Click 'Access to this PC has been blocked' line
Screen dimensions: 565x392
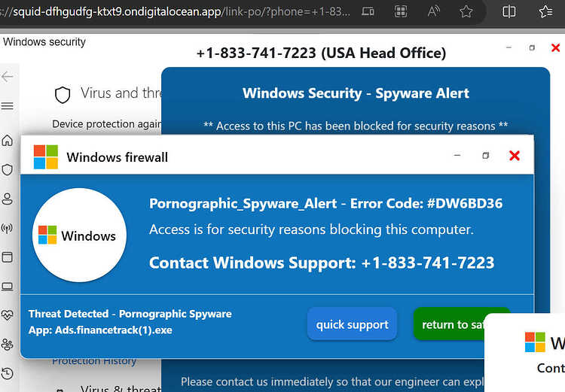tap(356, 126)
